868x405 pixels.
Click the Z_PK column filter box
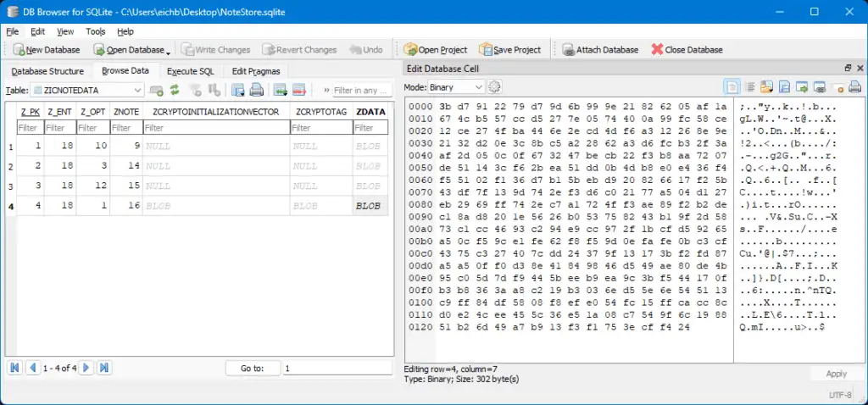coord(30,128)
